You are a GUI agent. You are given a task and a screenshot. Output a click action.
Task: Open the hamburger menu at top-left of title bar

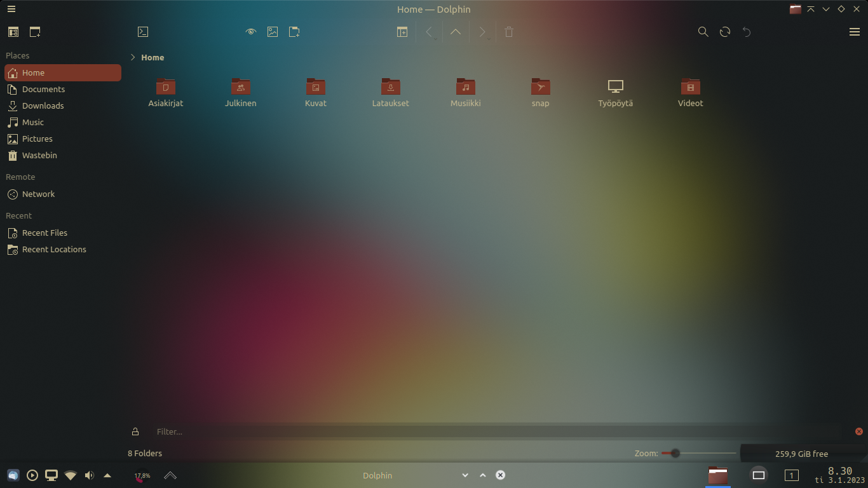(11, 9)
